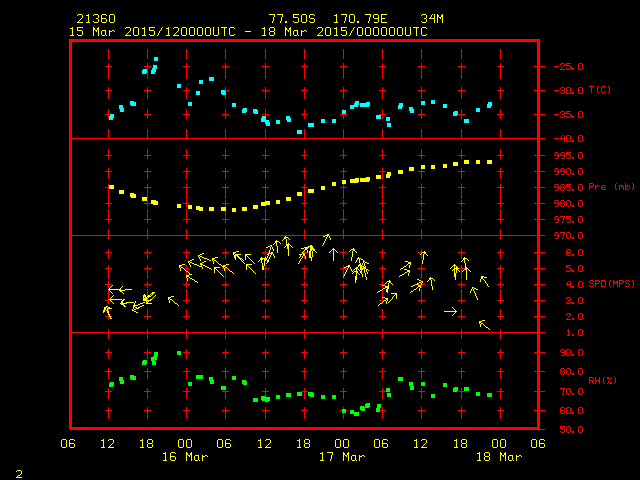The height and width of the screenshot is (480, 640).
Task: Click the "995.0" pressure tick label
Action: tap(569, 156)
